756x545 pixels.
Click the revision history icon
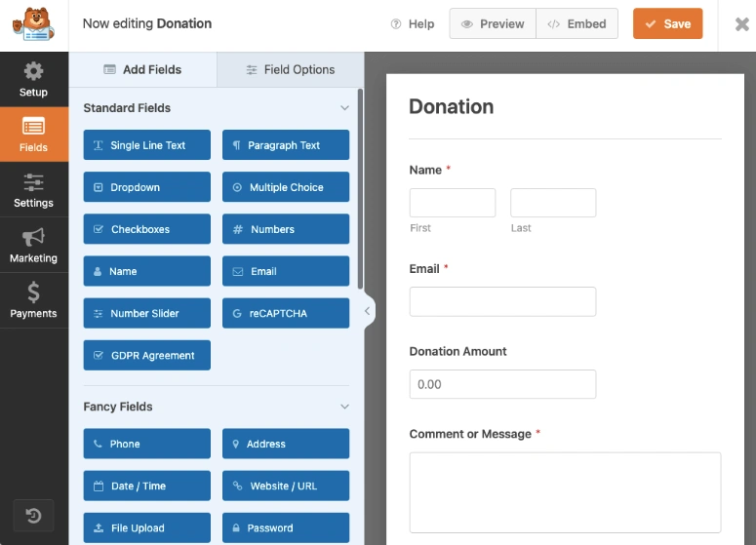point(33,516)
